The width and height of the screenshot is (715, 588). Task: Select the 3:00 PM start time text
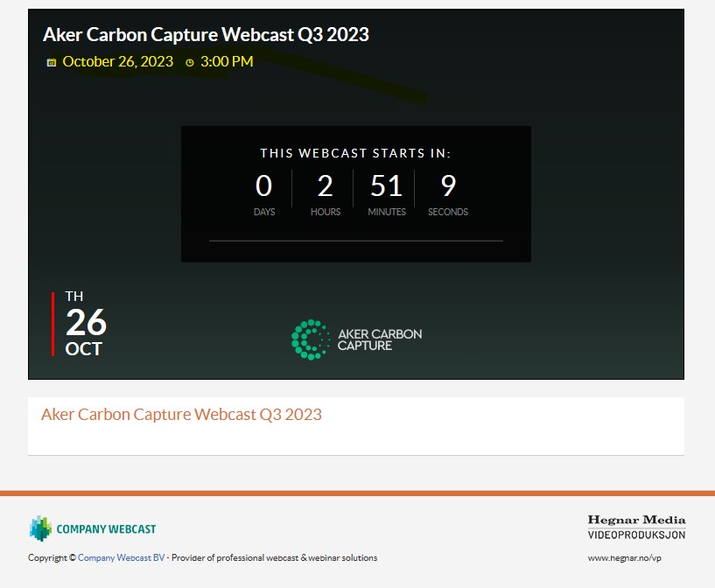click(227, 61)
